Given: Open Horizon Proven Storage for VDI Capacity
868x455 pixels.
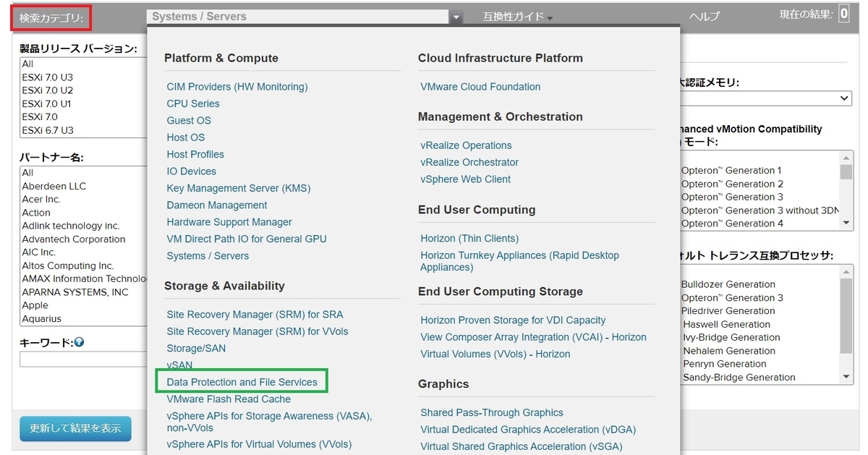Looking at the screenshot, I should click(513, 320).
